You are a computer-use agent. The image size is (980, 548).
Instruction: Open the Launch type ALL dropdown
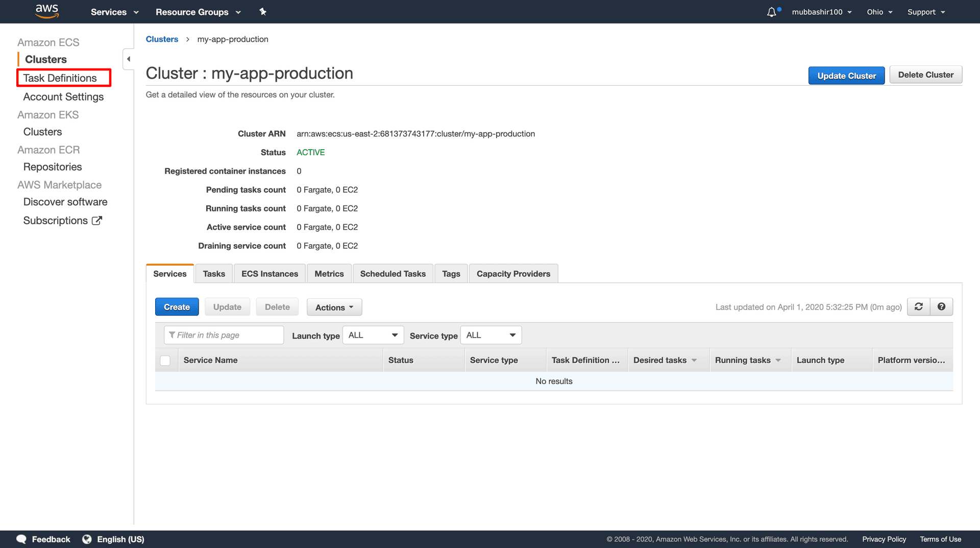[373, 335]
